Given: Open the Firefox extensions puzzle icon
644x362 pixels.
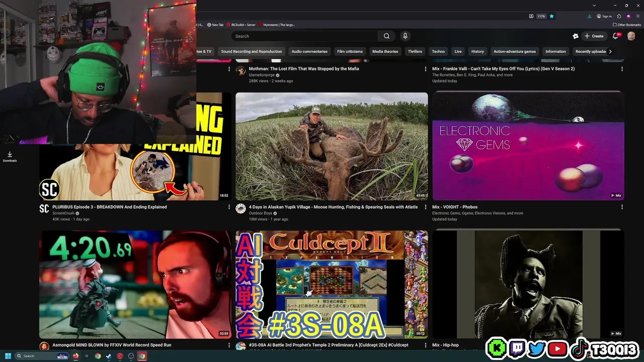Looking at the screenshot, I should pyautogui.click(x=619, y=16).
